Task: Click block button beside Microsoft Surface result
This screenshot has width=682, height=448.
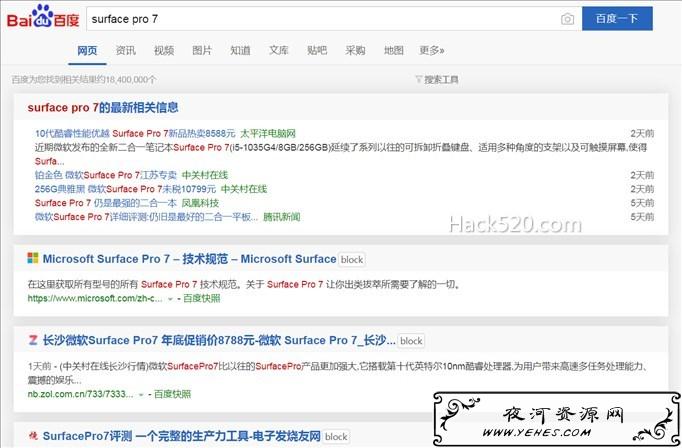Action: [352, 260]
